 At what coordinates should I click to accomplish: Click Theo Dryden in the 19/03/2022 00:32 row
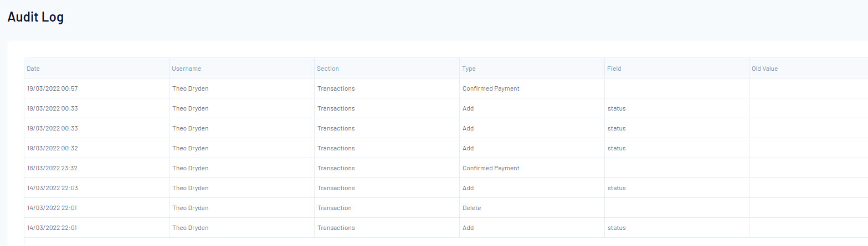click(190, 148)
